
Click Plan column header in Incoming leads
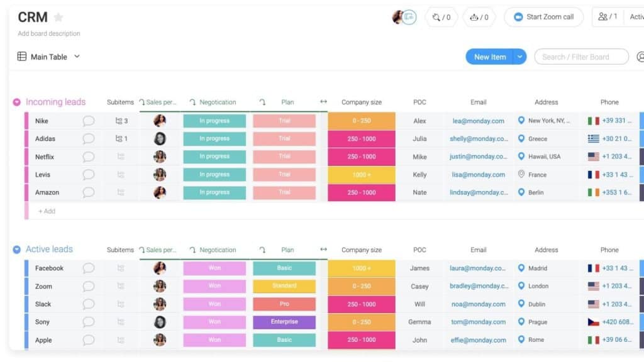[x=287, y=102]
